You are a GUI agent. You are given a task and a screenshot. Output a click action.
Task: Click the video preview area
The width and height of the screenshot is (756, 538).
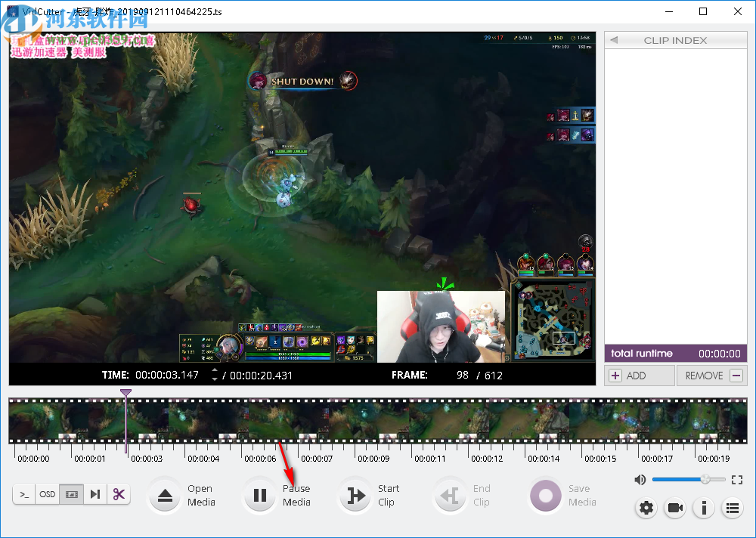click(302, 197)
